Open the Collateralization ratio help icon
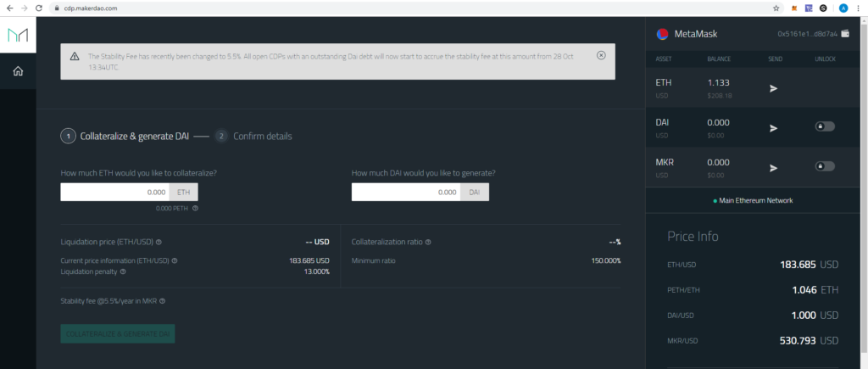868x369 pixels. pos(428,242)
